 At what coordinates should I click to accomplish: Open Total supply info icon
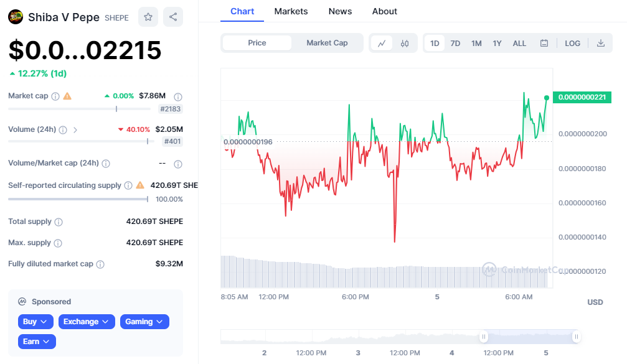pos(59,222)
